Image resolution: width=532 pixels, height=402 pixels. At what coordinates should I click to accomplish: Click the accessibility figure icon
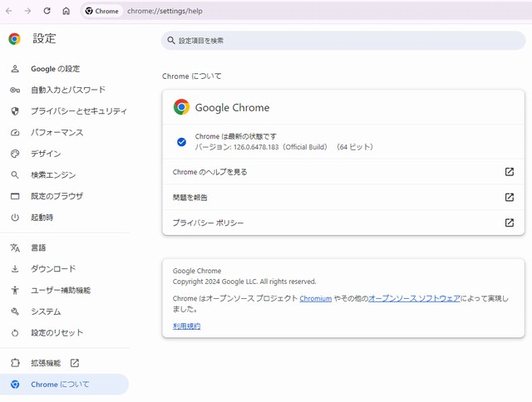click(x=15, y=290)
